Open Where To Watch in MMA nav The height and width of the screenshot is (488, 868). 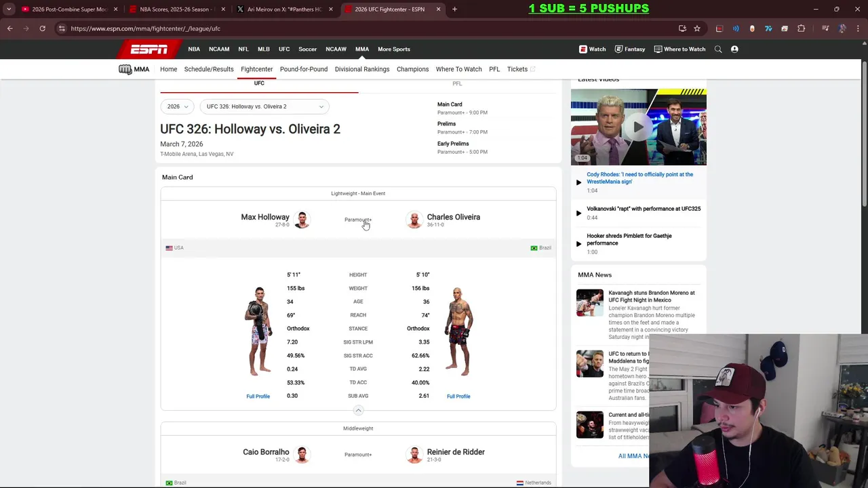[x=458, y=69]
